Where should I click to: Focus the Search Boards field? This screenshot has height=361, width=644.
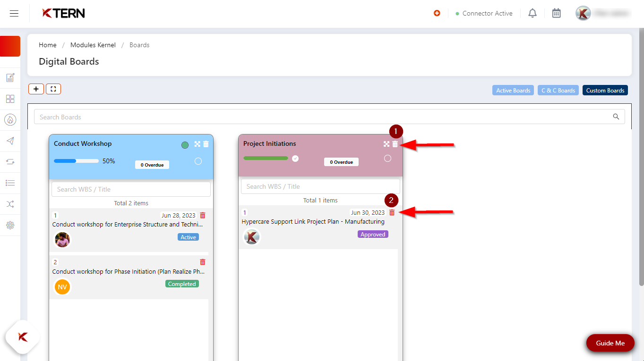329,117
